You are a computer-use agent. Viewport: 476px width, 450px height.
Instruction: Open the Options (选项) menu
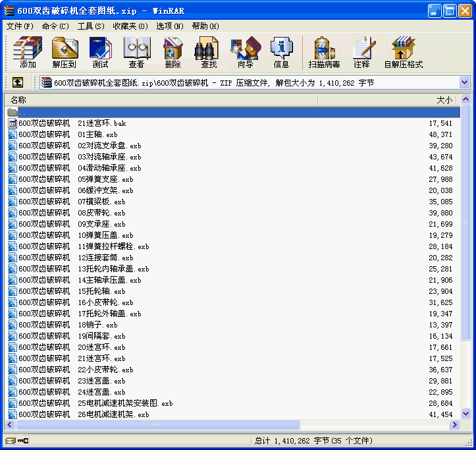pyautogui.click(x=170, y=26)
